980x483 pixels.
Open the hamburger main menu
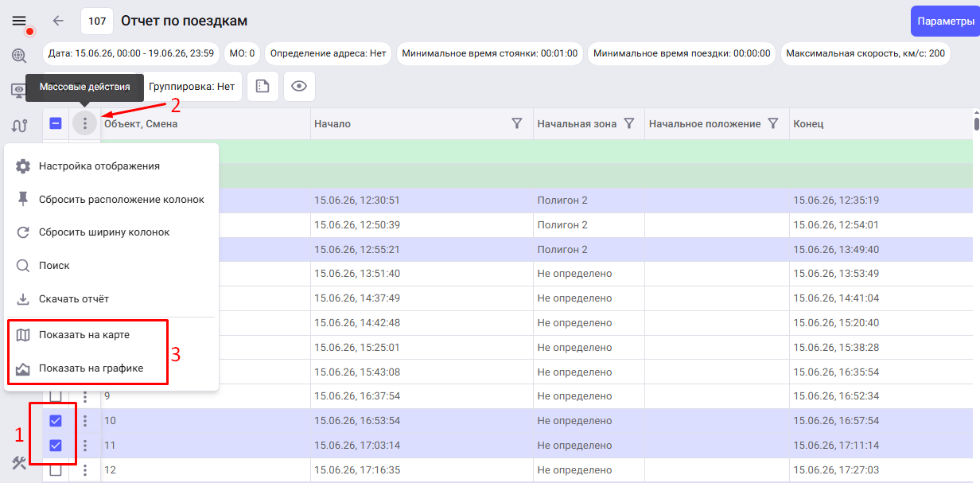click(x=19, y=21)
